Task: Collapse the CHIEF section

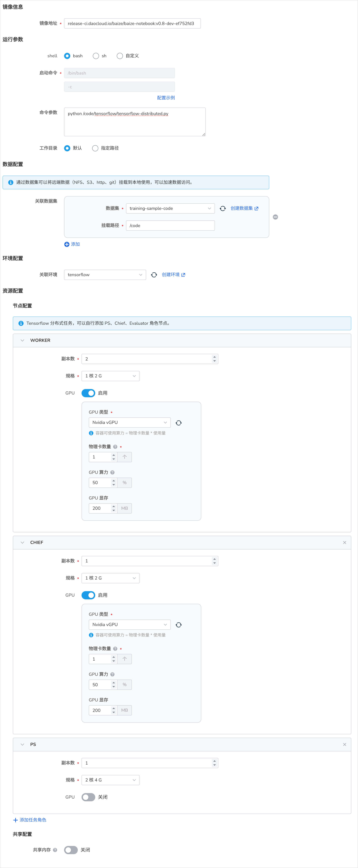Action: tap(23, 542)
